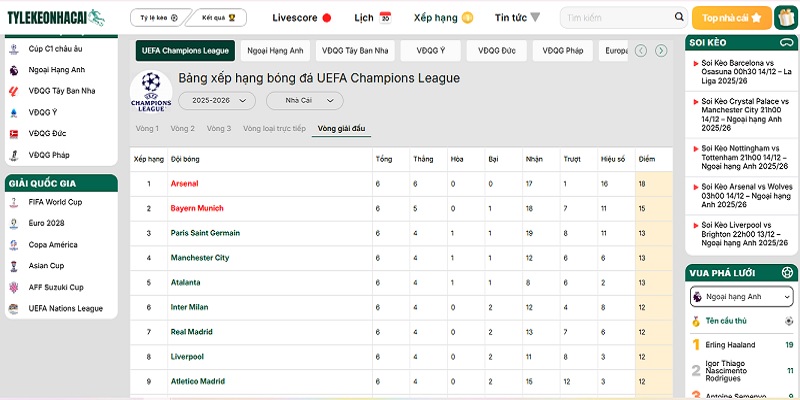Screen dimensions: 800x400
Task: Expand the Nhà Cái dropdown
Action: 304,101
